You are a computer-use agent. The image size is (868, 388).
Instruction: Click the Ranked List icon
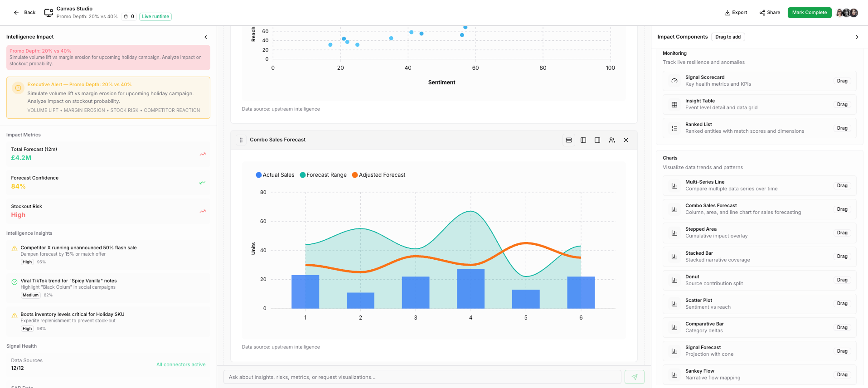click(x=674, y=128)
